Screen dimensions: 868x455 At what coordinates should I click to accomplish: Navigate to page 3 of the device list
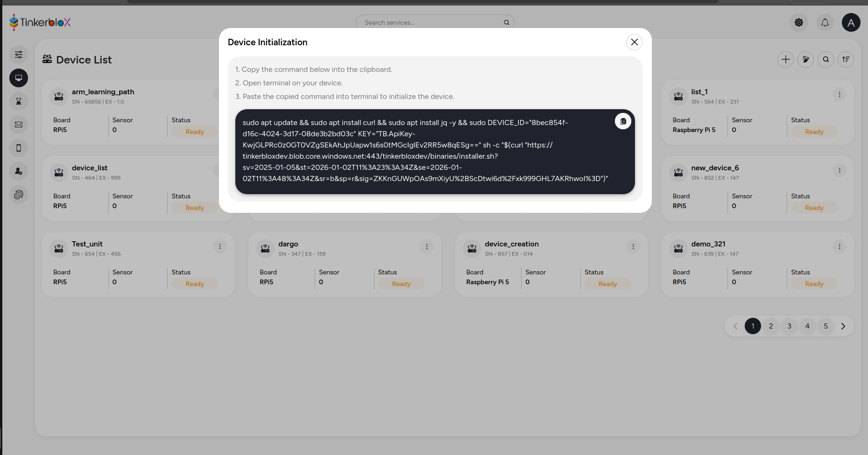pos(789,326)
